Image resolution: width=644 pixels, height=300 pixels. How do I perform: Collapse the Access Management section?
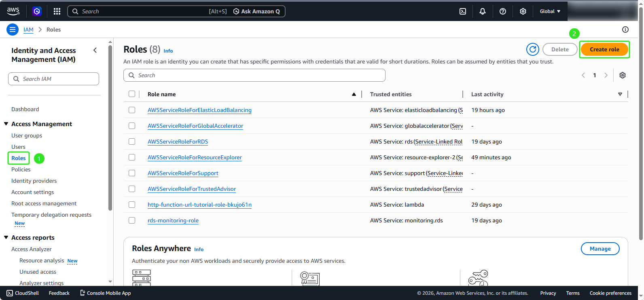click(x=6, y=124)
